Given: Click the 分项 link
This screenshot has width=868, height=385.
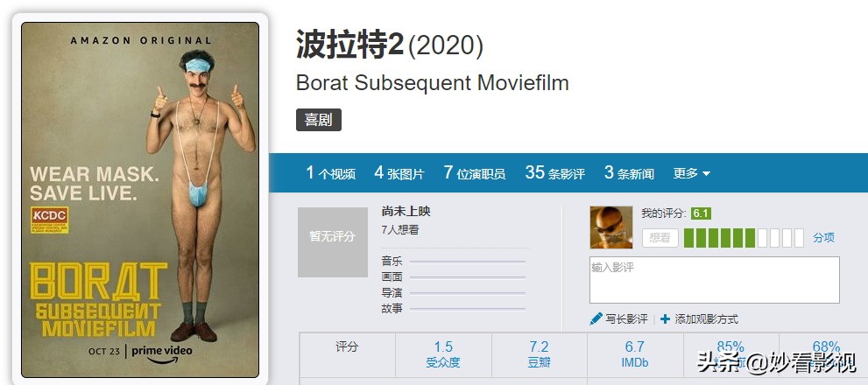Looking at the screenshot, I should [x=823, y=237].
